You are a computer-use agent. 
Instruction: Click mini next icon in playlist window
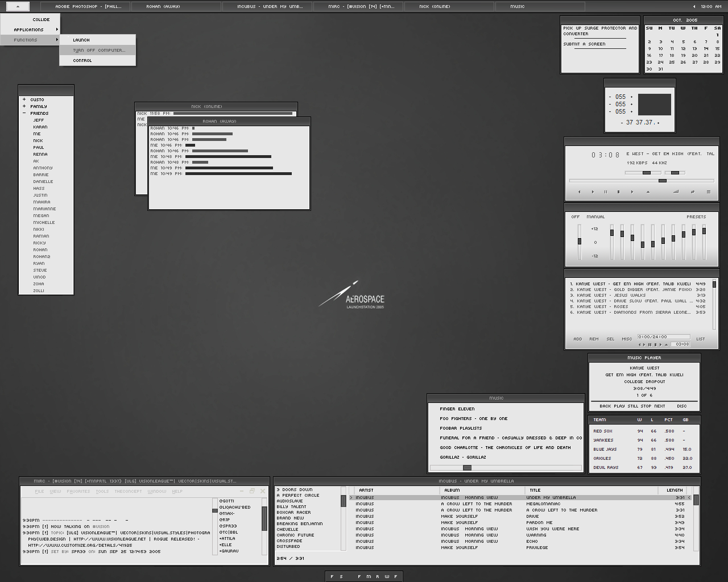tap(660, 344)
